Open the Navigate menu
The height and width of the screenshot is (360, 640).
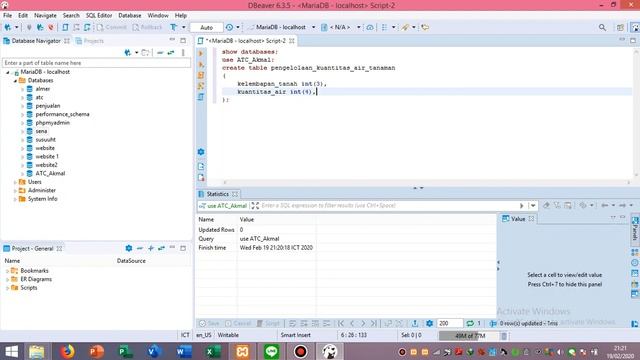coord(45,16)
